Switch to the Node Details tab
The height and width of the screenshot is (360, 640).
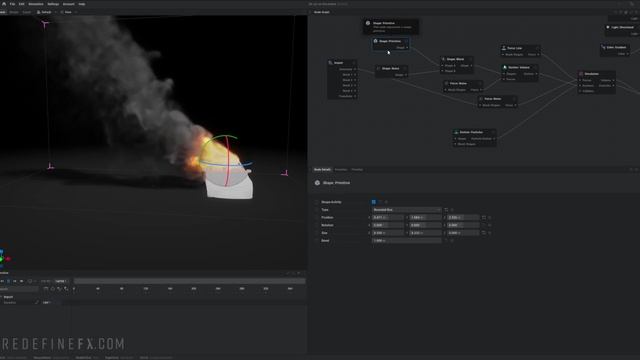(322, 169)
